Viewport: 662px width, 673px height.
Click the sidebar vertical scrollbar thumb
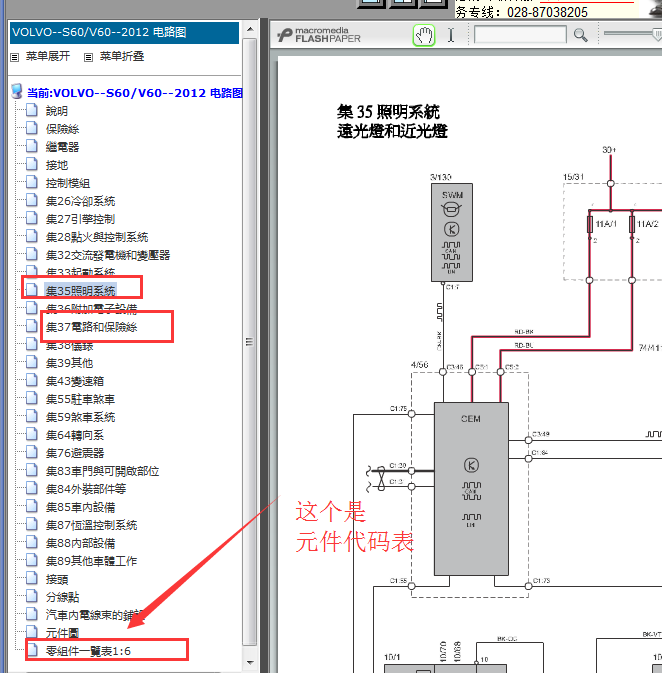click(250, 342)
